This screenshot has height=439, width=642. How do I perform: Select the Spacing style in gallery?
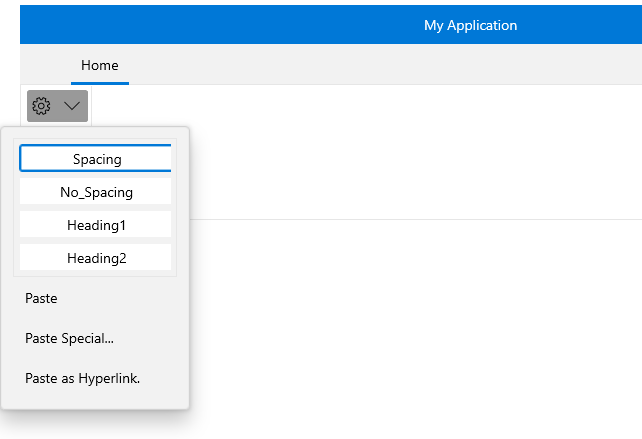96,159
